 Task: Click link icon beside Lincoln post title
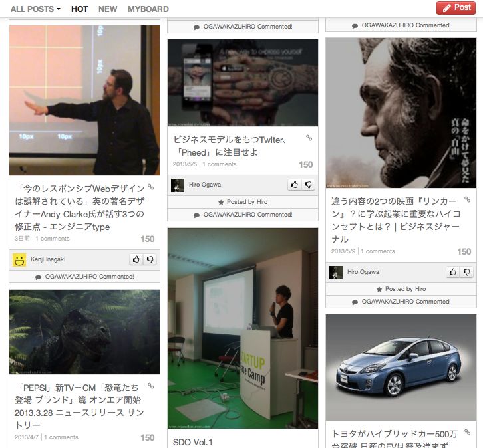(x=467, y=199)
